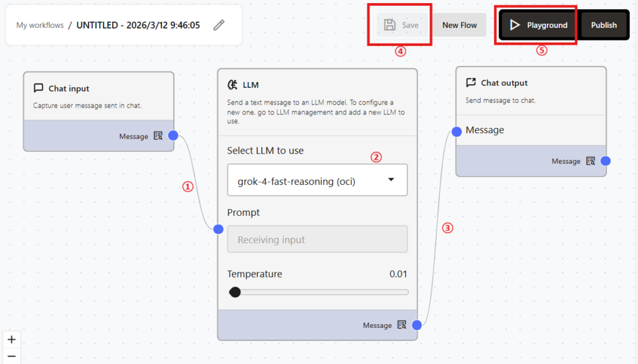Click the Temperature slider handle
Screen dimensions: 638x364
point(235,292)
